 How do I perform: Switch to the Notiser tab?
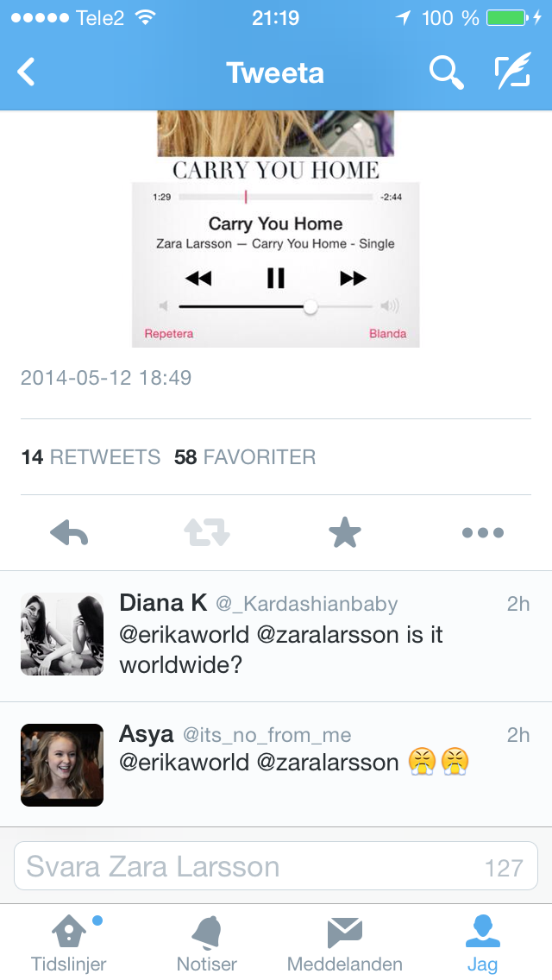pyautogui.click(x=207, y=942)
